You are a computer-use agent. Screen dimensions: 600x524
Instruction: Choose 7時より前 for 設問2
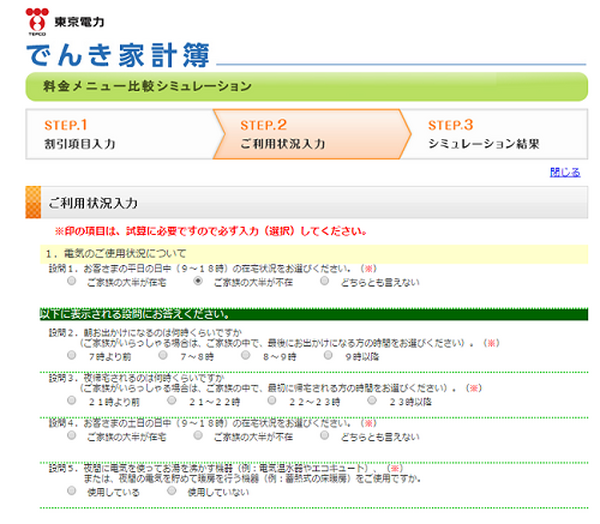pos(72,355)
